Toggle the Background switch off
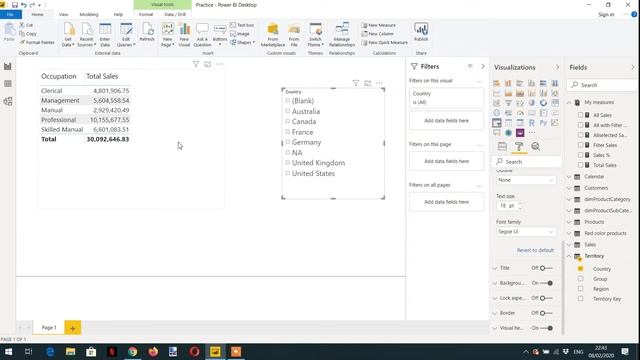Screen dimensions: 640x360 (546, 283)
